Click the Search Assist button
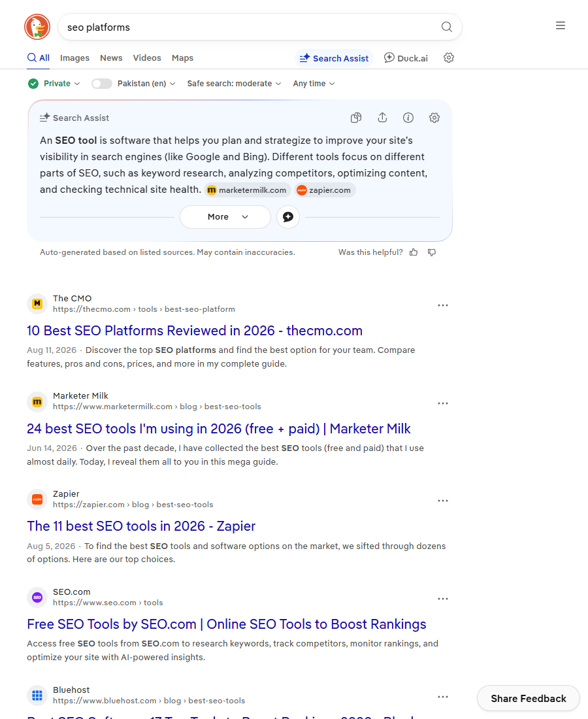 (x=334, y=58)
